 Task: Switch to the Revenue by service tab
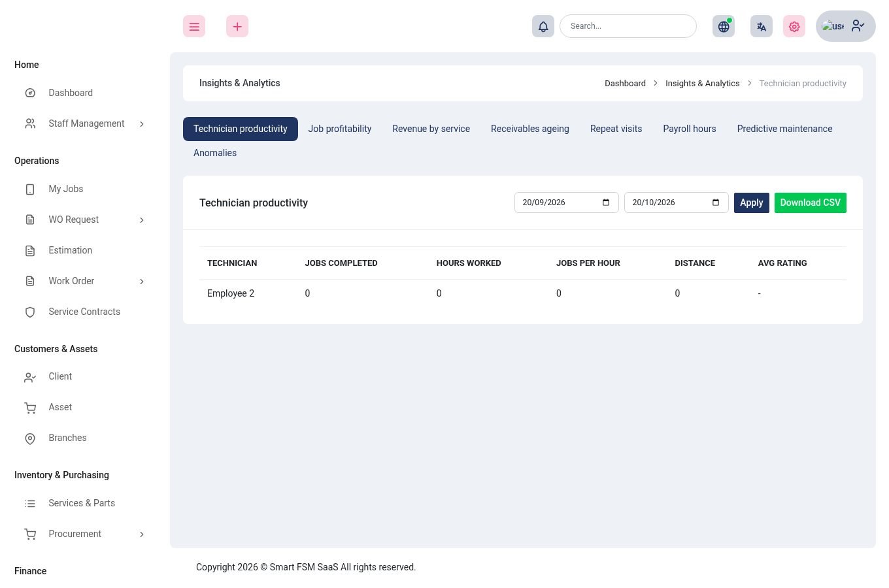(x=431, y=129)
